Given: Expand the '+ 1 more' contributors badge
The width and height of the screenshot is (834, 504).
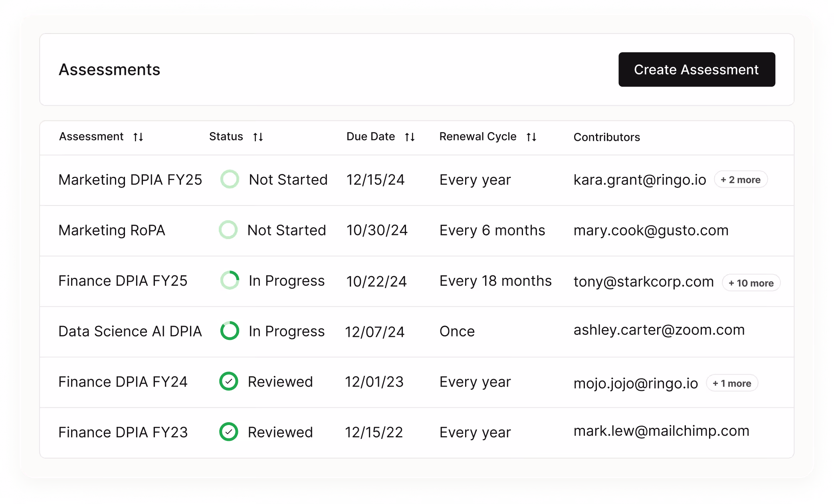Looking at the screenshot, I should point(732,383).
